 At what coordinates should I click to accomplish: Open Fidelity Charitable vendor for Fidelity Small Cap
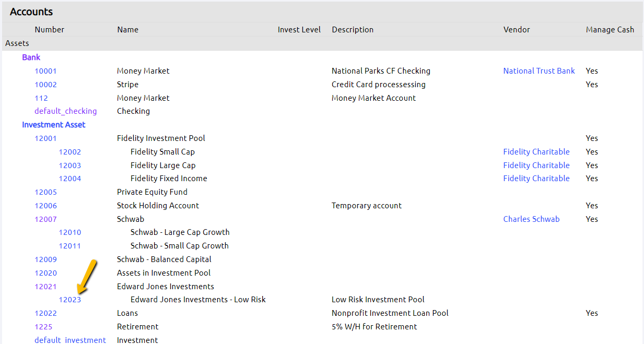[x=536, y=152]
